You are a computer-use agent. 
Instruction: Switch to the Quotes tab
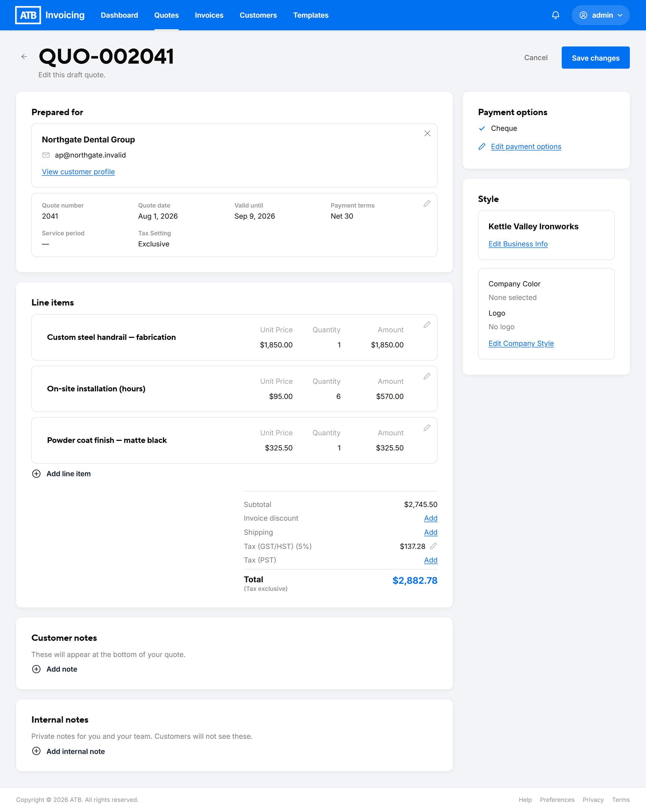pos(166,15)
